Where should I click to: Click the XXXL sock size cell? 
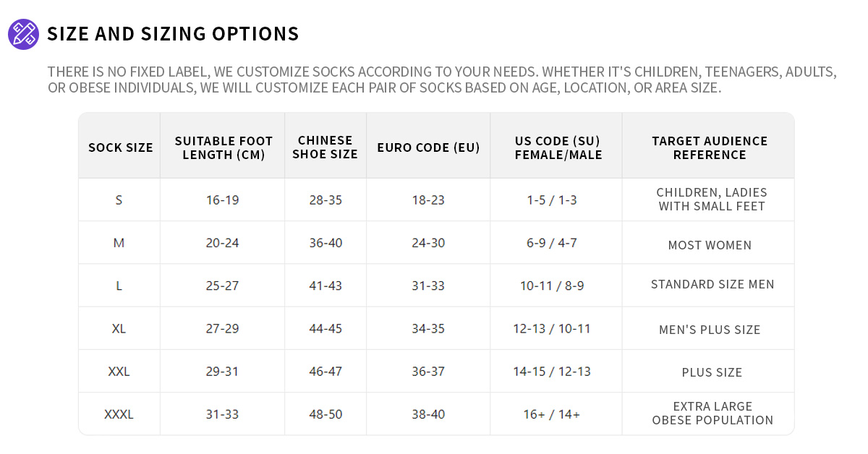click(x=119, y=414)
